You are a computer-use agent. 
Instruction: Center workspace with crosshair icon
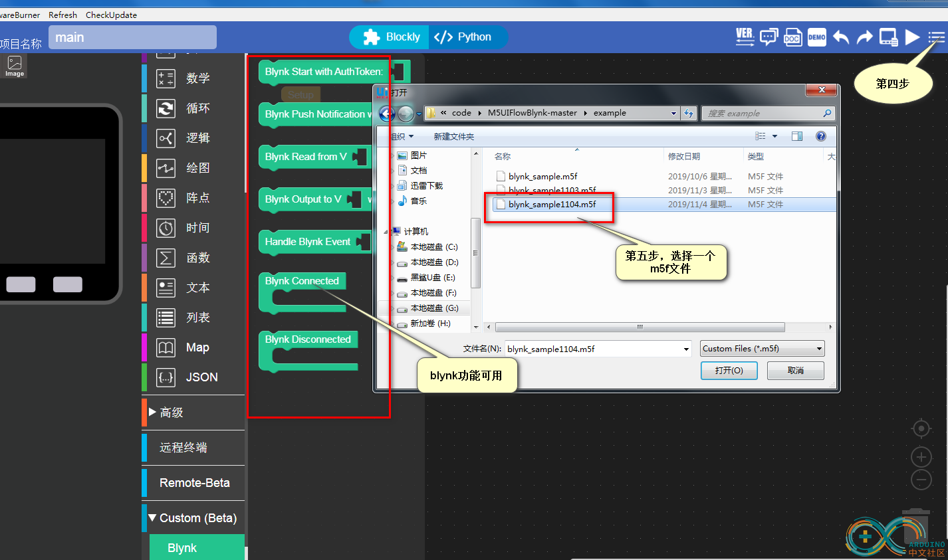point(921,428)
